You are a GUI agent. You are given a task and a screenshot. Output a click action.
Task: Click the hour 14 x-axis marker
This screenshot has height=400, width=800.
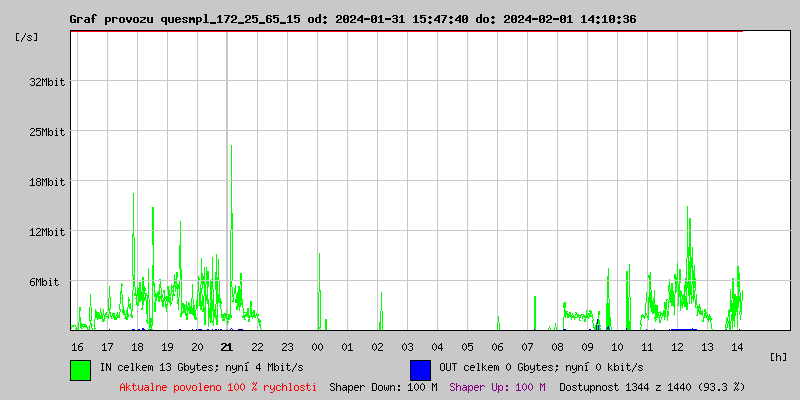click(x=737, y=346)
